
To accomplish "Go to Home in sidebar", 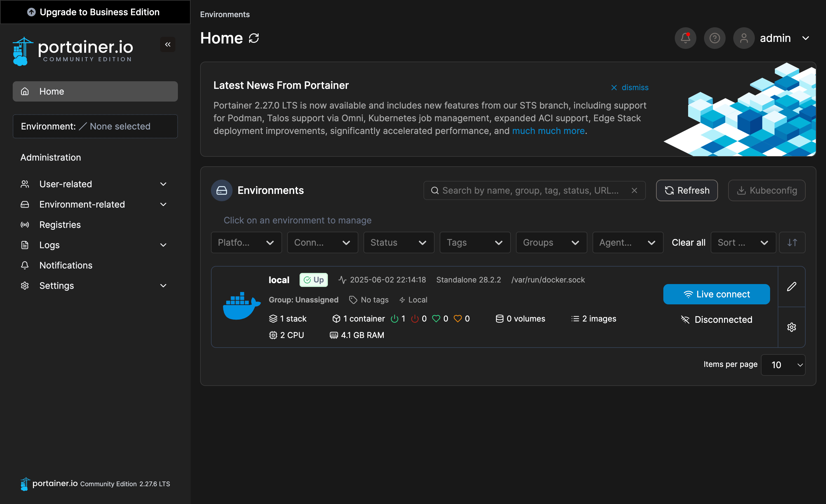I will 95,91.
